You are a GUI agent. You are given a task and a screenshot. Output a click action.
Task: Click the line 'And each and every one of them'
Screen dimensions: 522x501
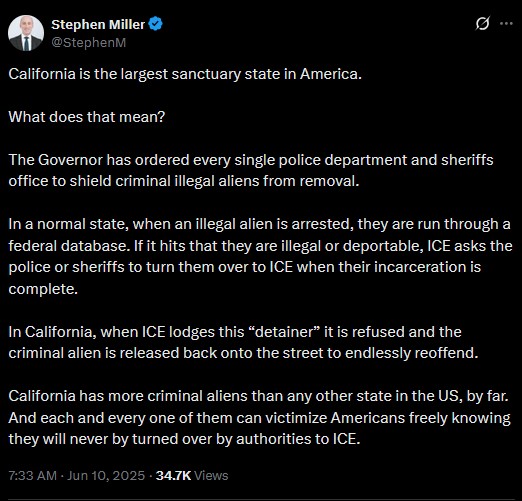[x=259, y=418]
